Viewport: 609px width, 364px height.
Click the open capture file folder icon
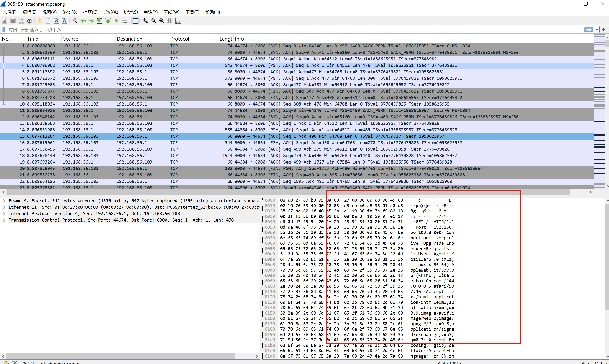click(x=39, y=21)
